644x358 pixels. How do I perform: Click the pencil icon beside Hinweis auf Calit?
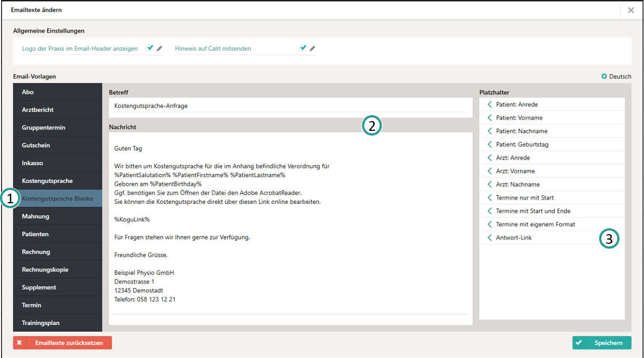(x=312, y=49)
